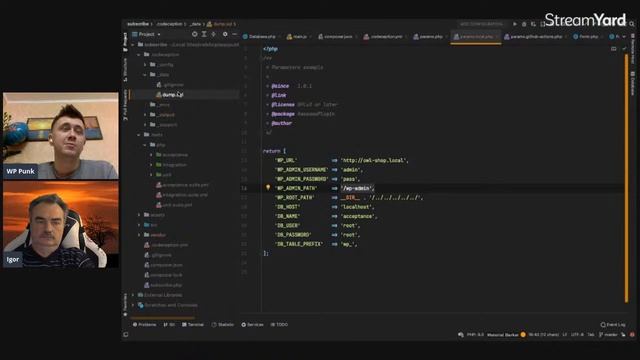
Task: Click the intention lightbulb on WP_ADMIN_PATH line
Action: 268,188
